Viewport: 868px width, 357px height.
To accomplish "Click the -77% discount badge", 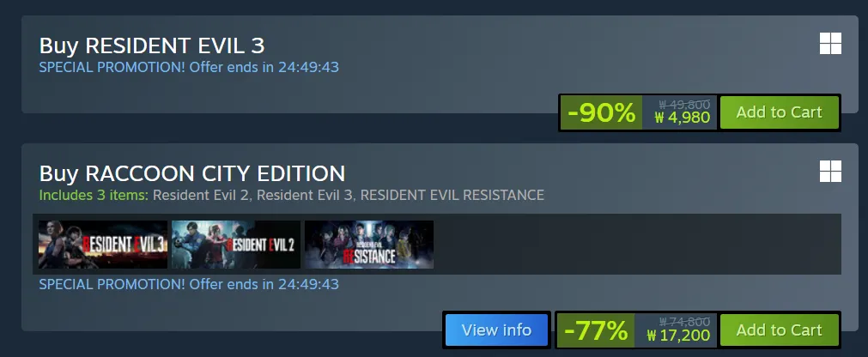I will [596, 331].
